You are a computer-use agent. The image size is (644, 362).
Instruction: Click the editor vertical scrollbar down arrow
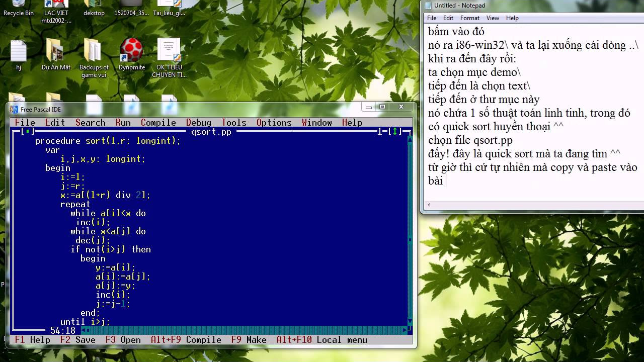tap(410, 322)
